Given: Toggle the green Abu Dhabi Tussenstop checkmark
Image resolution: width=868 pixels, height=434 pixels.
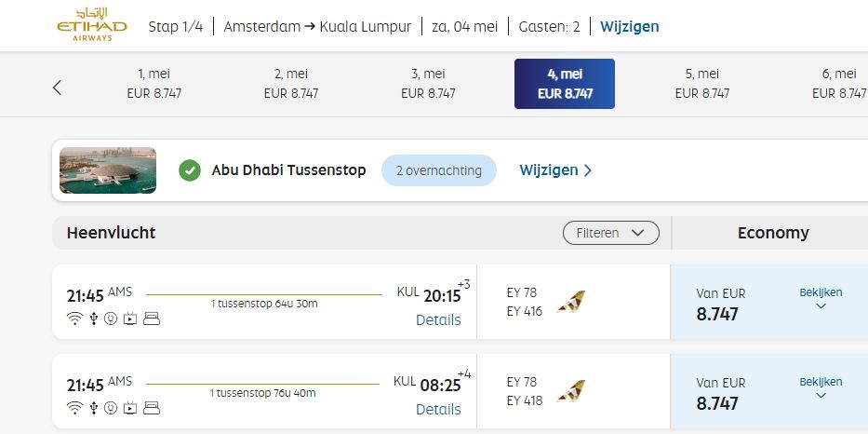Looking at the screenshot, I should point(190,170).
